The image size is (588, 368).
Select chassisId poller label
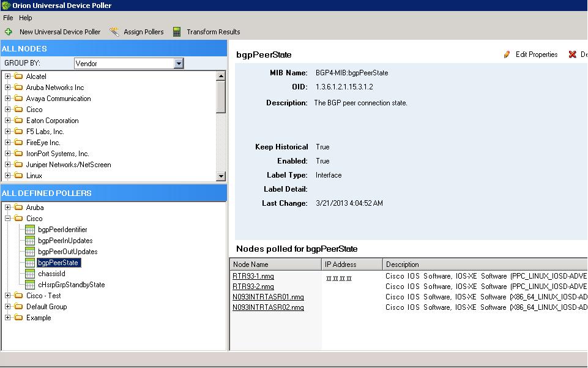(52, 274)
